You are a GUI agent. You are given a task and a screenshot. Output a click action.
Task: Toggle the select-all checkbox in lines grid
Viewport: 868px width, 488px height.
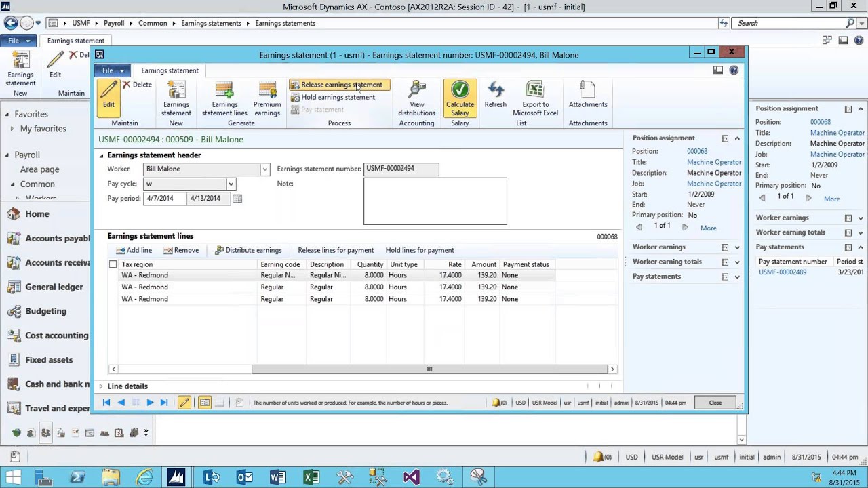pos(113,264)
